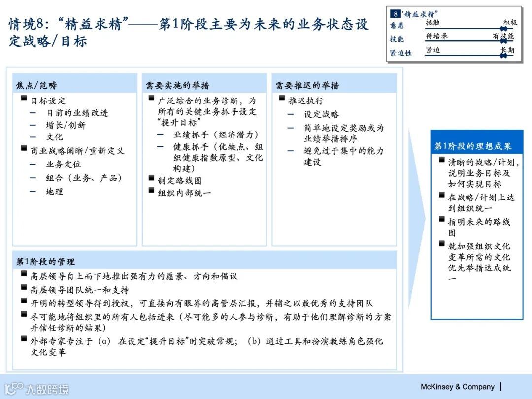Select the "广泛综合的业务诊断" bullet paragraph
This screenshot has width=532, height=399.
207,112
